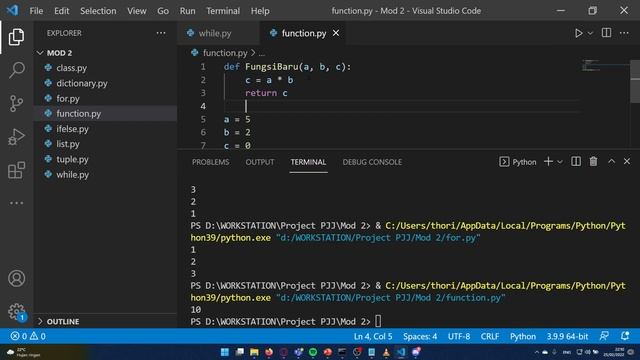Open editor More Actions ellipsis
Screen dimensions: 640x360
point(624,33)
